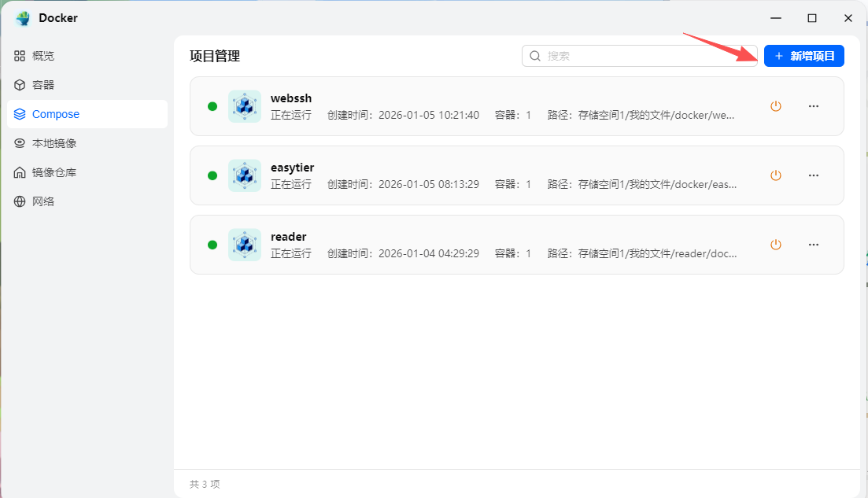Click the reader green status dot
Image resolution: width=868 pixels, height=498 pixels.
click(212, 245)
